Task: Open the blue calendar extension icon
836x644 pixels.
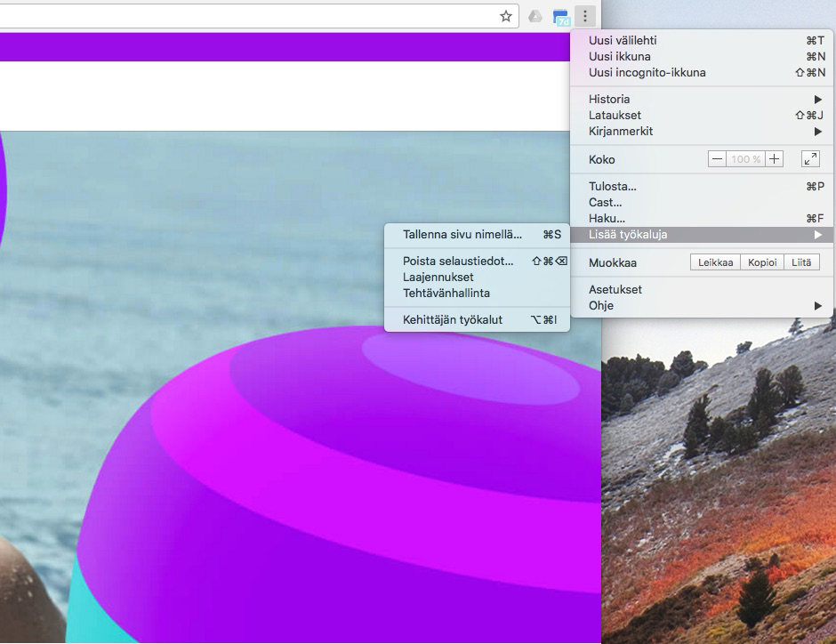Action: click(x=561, y=18)
